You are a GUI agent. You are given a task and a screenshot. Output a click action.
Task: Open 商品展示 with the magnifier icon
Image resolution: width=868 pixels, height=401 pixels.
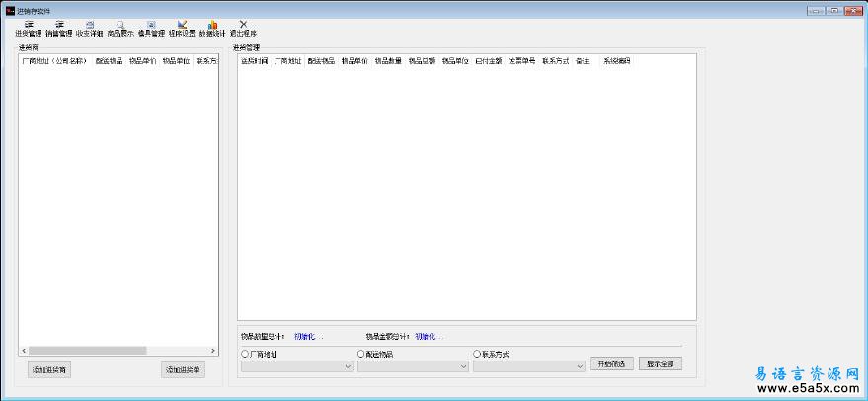pyautogui.click(x=120, y=27)
